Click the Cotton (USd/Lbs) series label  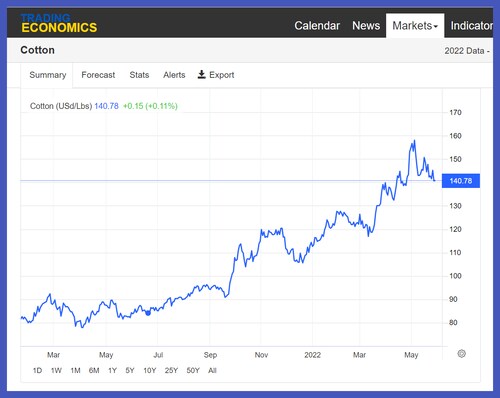61,106
